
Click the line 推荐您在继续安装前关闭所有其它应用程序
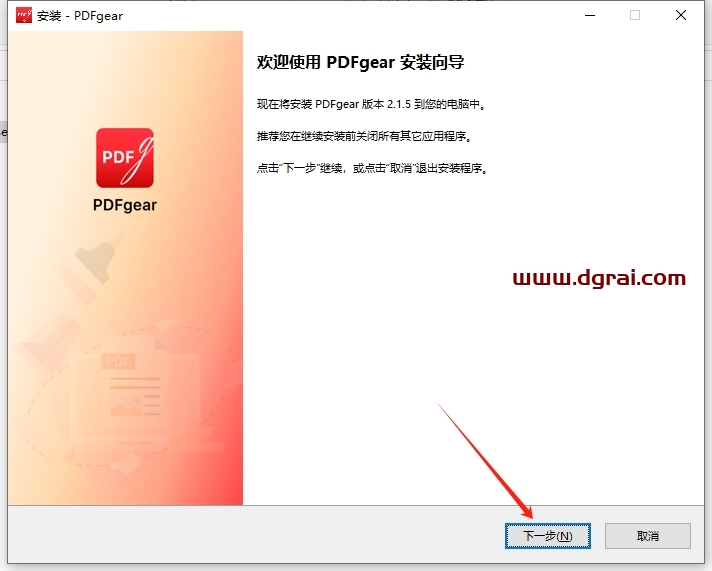click(x=365, y=136)
